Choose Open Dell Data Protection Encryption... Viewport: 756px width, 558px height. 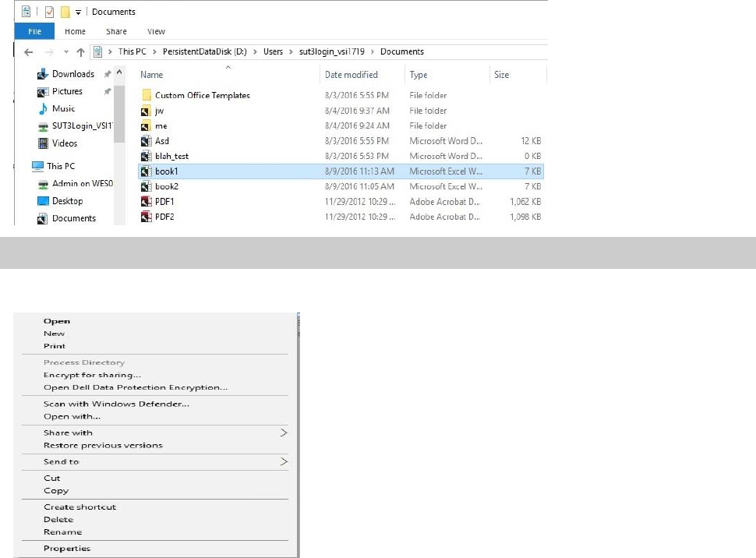point(136,388)
